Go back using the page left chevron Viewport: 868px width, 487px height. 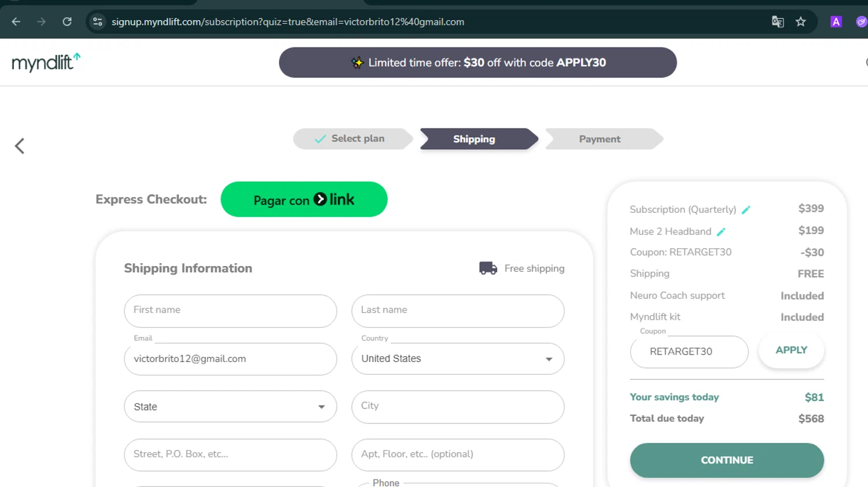[20, 146]
